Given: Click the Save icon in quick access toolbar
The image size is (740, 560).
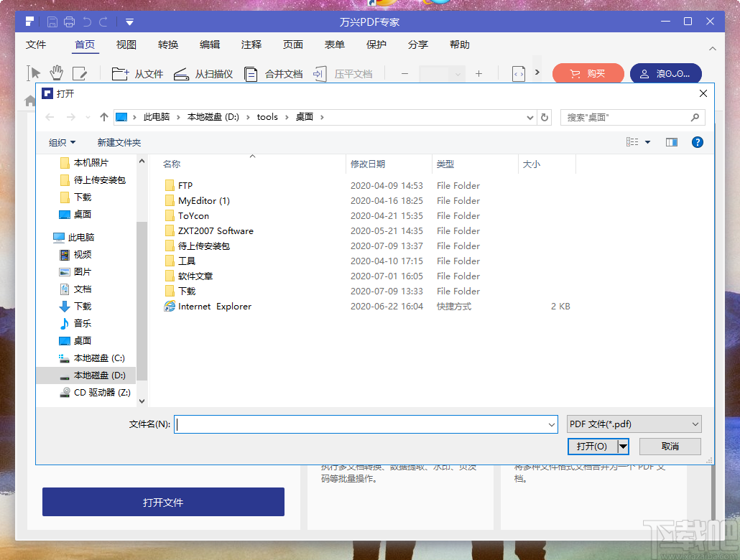Looking at the screenshot, I should pyautogui.click(x=52, y=22).
